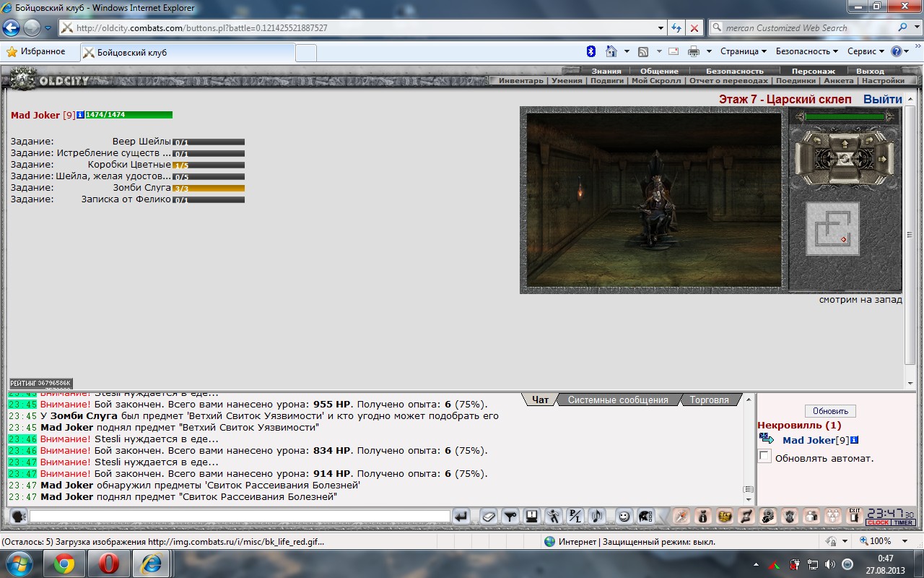Viewport: 924px width, 578px height.
Task: Click the P/L transliteration icon
Action: coord(575,517)
